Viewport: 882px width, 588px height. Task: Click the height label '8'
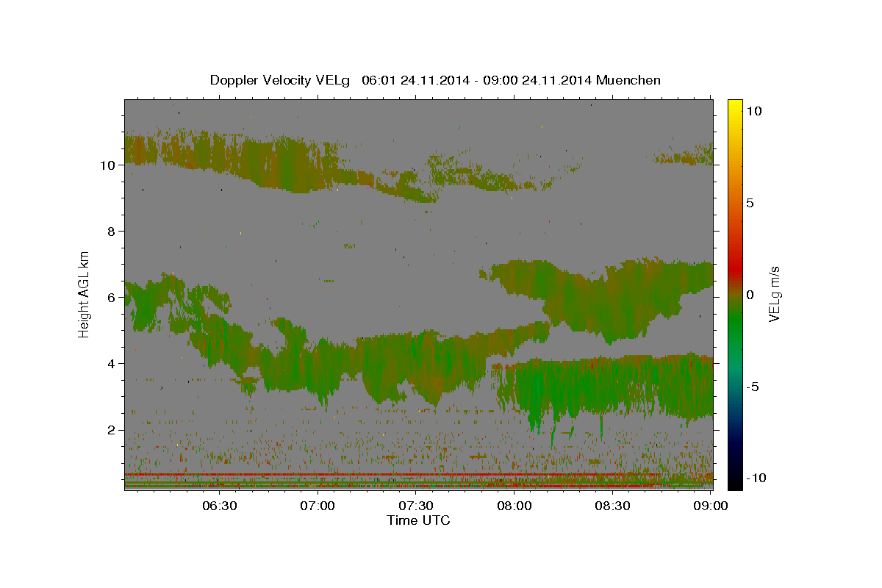click(110, 231)
